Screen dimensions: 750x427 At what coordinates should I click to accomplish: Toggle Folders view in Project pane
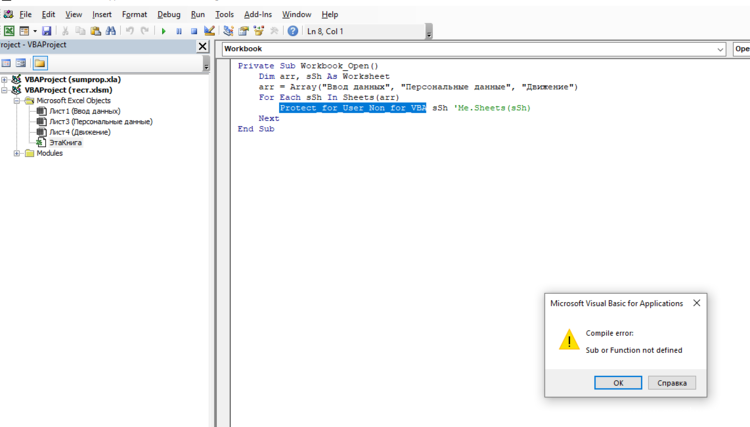[x=40, y=63]
